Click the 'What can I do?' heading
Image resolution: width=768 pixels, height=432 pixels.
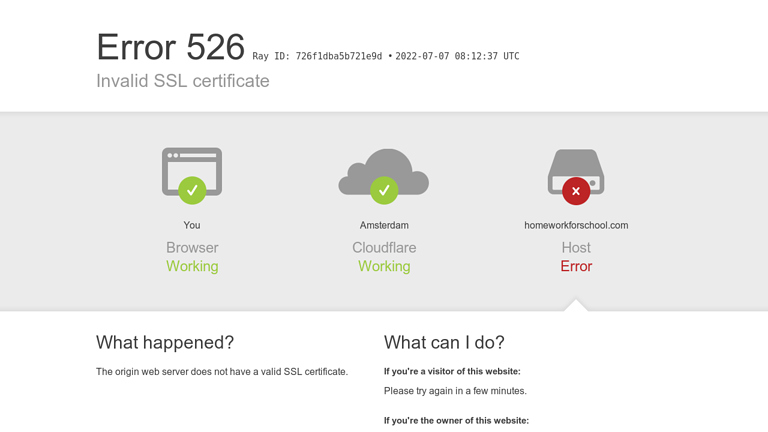tap(444, 342)
